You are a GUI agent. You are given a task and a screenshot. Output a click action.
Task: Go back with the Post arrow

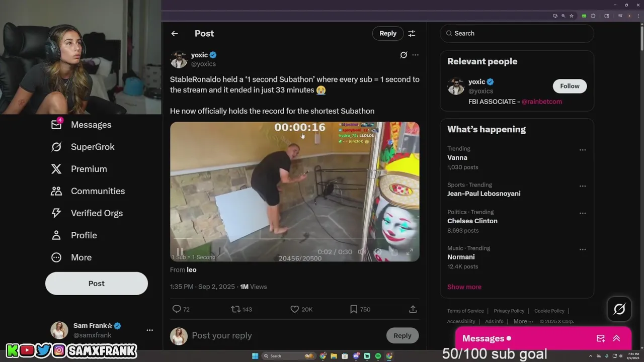pyautogui.click(x=175, y=33)
